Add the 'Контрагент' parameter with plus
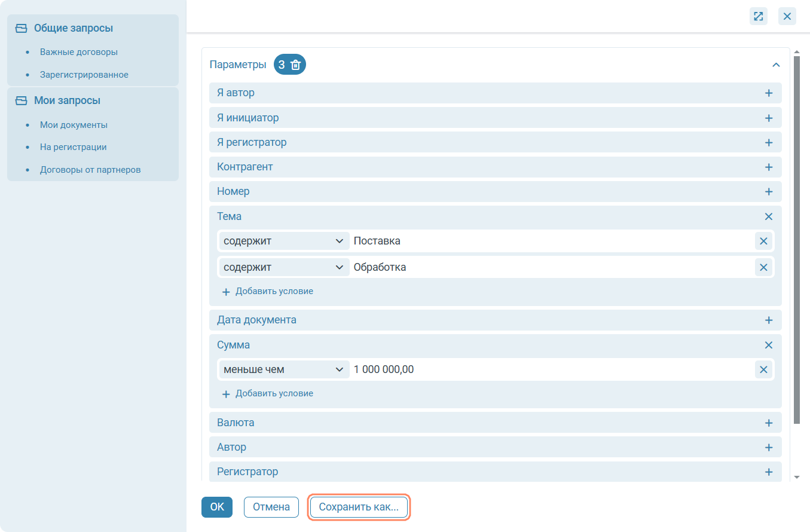 pos(769,167)
